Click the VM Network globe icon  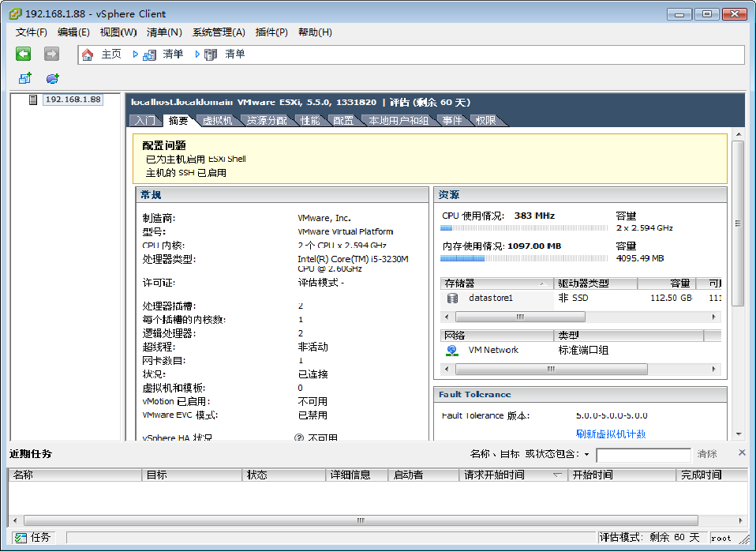coord(451,351)
